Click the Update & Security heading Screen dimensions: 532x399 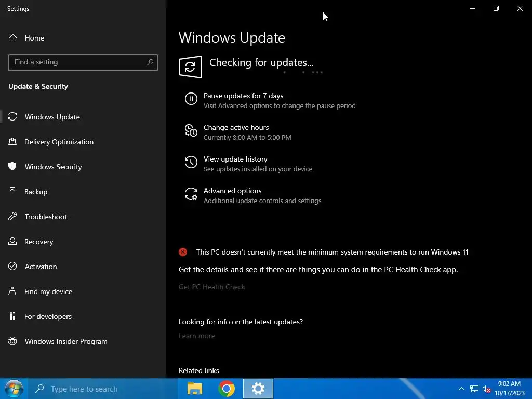pos(38,87)
